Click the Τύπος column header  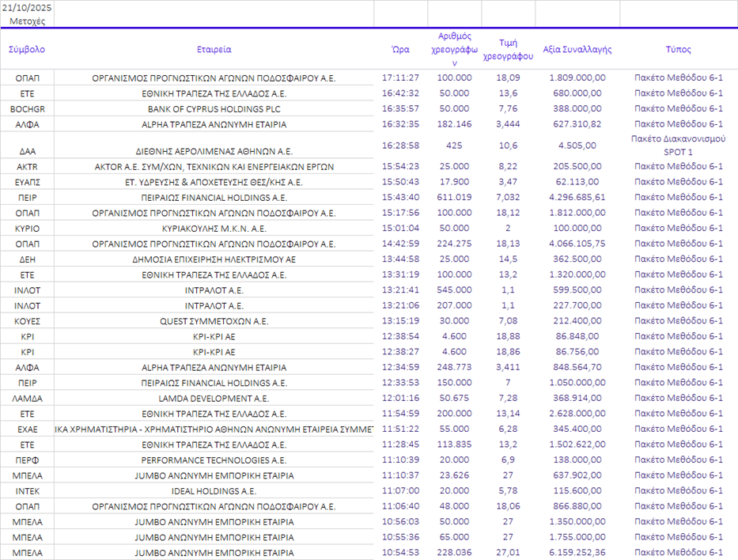coord(678,49)
